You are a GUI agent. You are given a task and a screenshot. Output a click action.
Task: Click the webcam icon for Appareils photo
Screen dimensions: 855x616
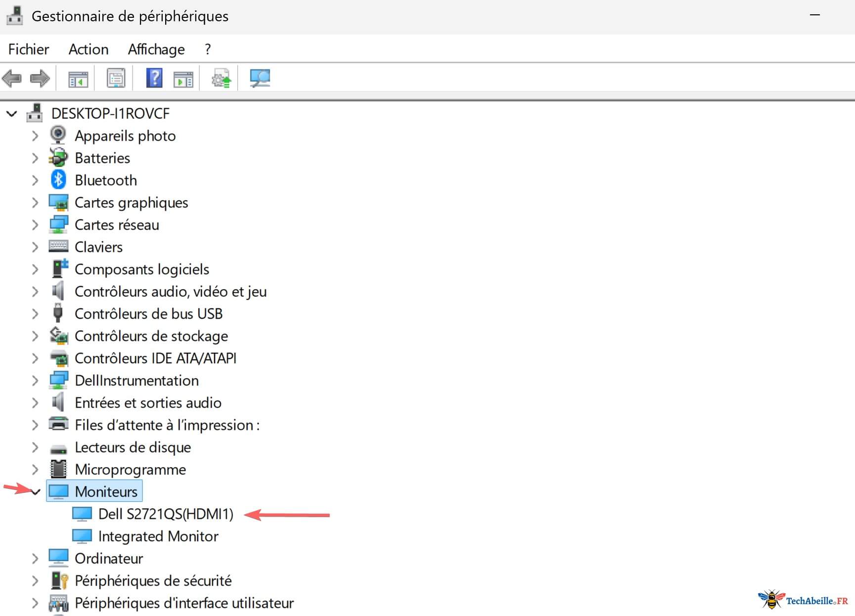tap(58, 135)
